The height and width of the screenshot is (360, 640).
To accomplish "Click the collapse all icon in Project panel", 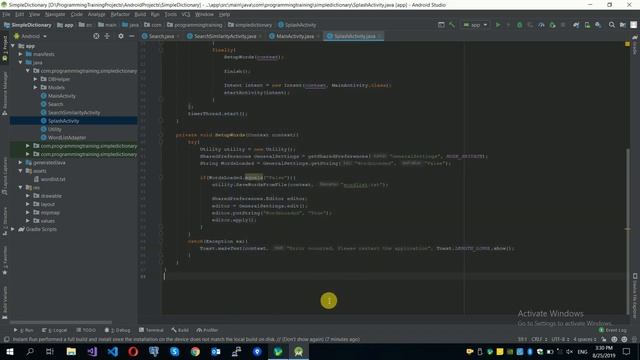I will click(x=107, y=36).
